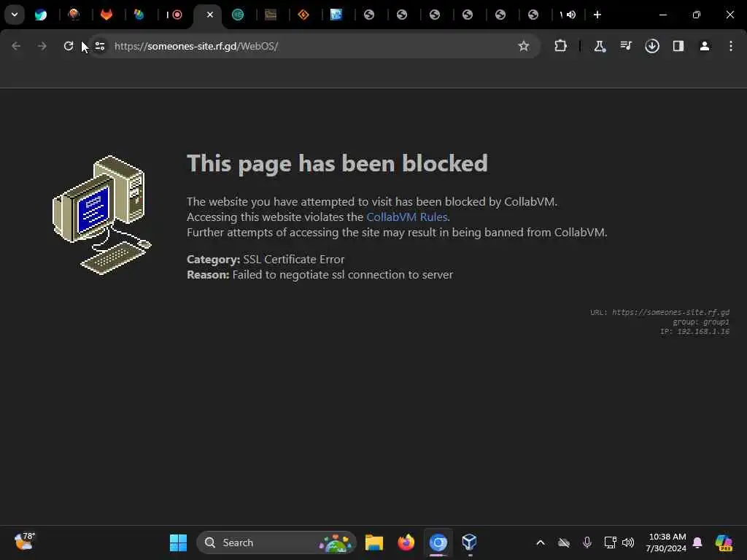Go back to the previous page
Image resolution: width=747 pixels, height=560 pixels.
click(16, 46)
